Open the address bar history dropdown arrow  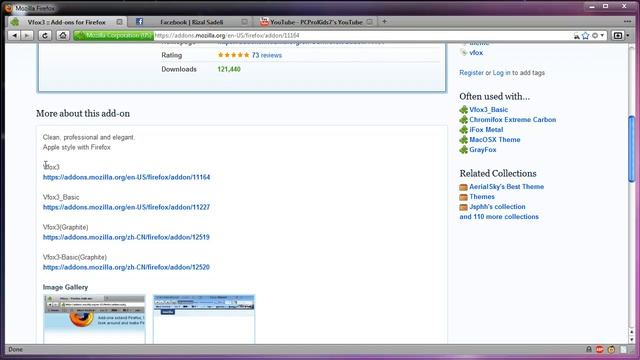coord(602,36)
